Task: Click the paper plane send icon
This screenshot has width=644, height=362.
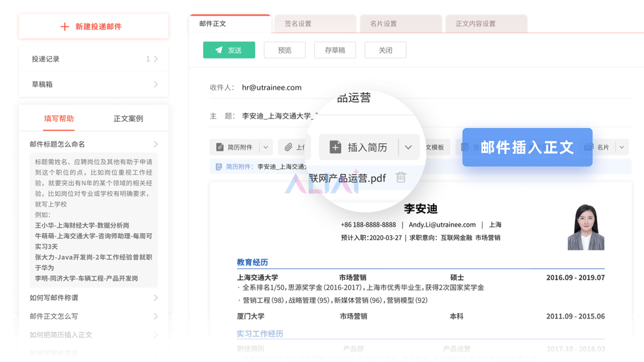Action: [x=218, y=50]
